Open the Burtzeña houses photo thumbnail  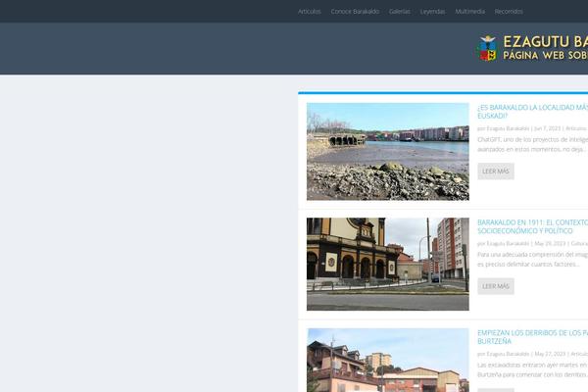388,360
